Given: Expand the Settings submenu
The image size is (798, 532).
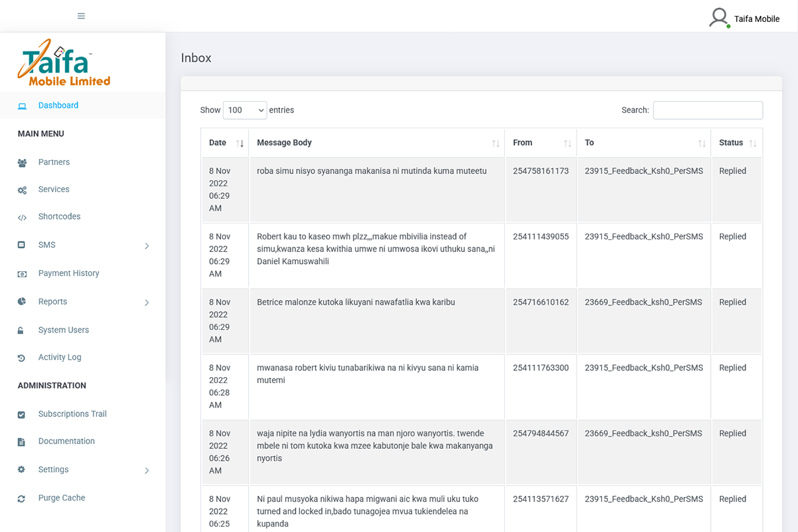Looking at the screenshot, I should click(x=146, y=471).
